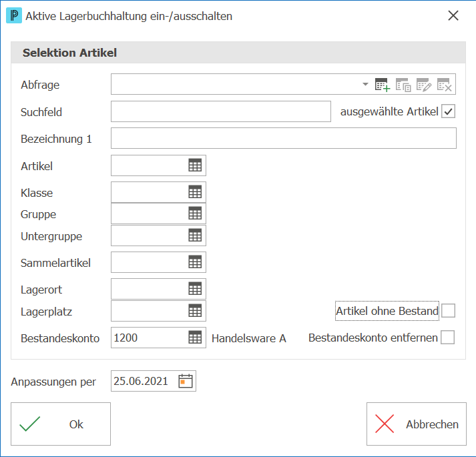Viewport: 476px width, 457px height.
Task: Open the Lagerort lookup table icon
Action: click(195, 289)
